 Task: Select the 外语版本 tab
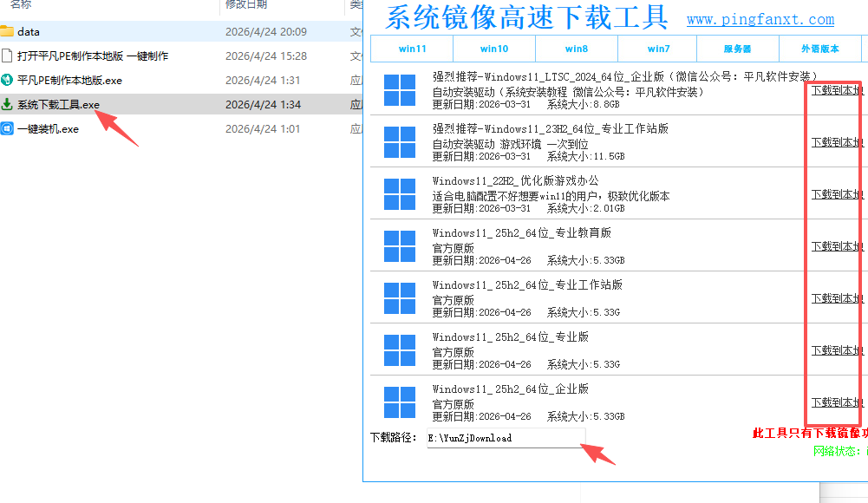819,49
